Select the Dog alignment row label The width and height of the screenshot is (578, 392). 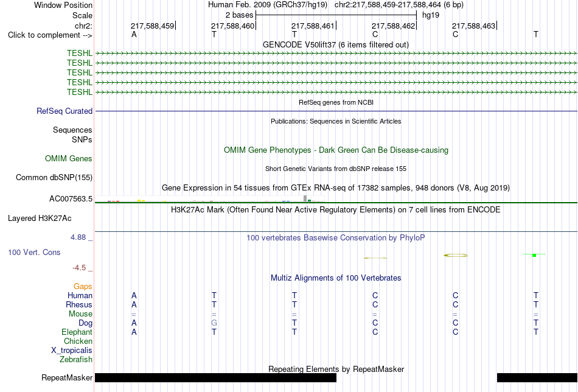click(x=85, y=323)
